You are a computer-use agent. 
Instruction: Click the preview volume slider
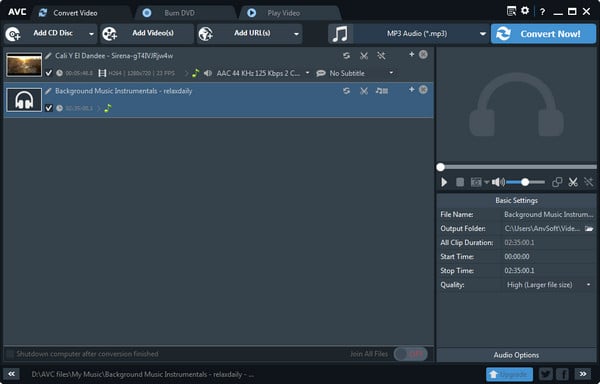click(525, 182)
